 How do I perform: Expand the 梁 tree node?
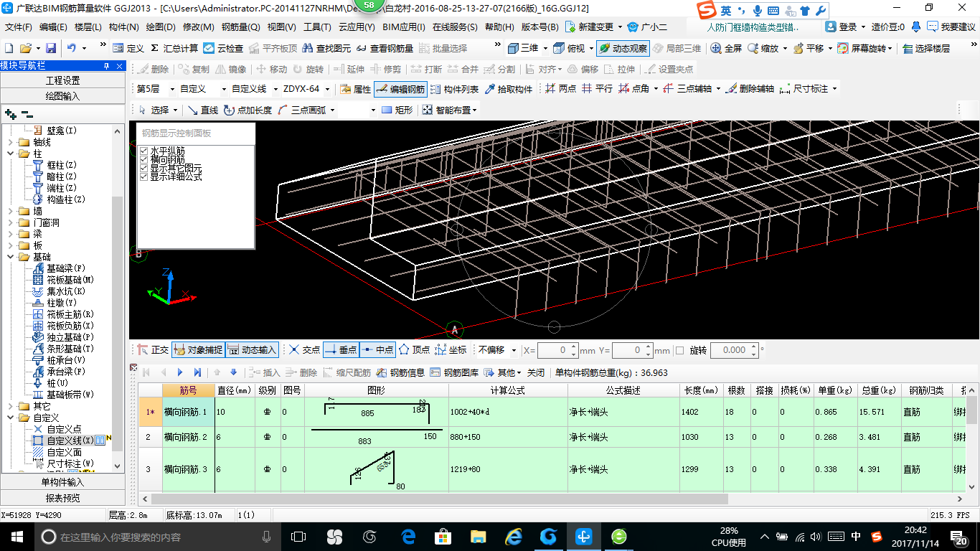pos(9,234)
